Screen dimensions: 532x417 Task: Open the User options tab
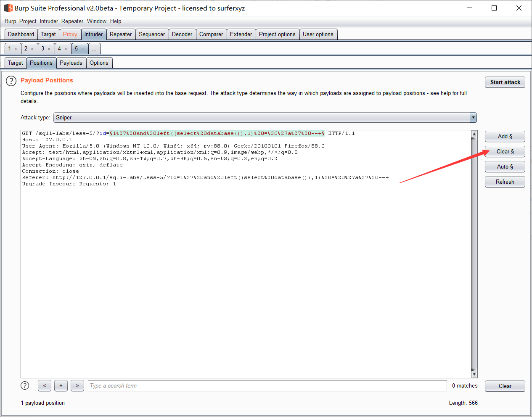point(318,34)
